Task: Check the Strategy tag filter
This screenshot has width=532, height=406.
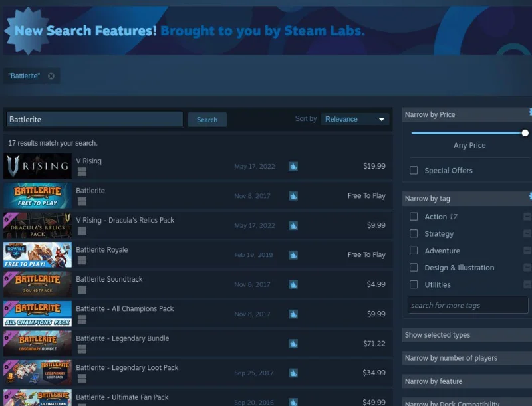Action: 414,233
